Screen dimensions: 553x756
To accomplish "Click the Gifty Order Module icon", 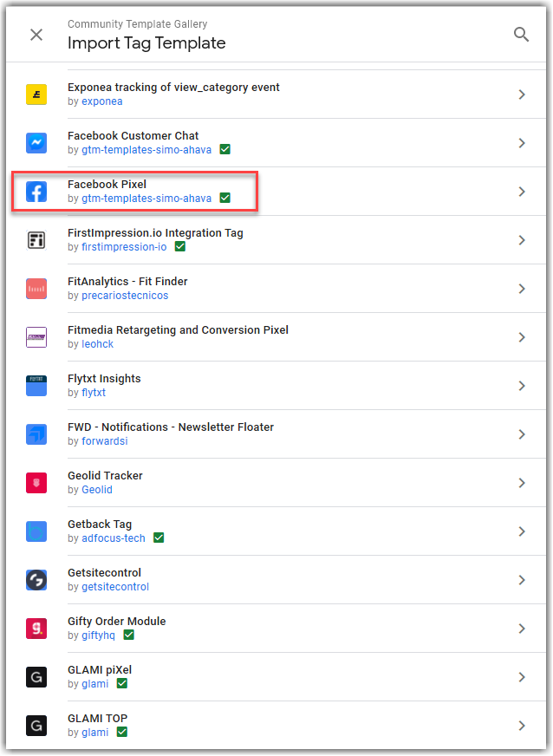I will [x=36, y=629].
